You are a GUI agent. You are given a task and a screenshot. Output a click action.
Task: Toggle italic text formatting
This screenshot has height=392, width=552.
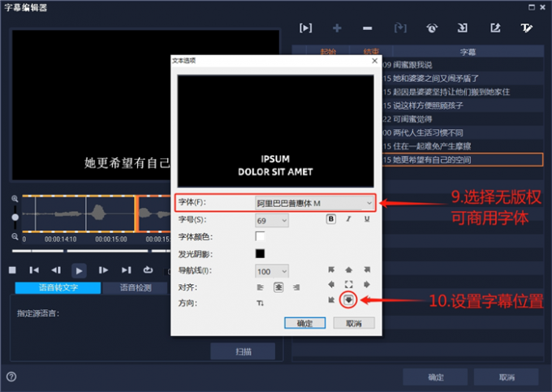pos(348,219)
